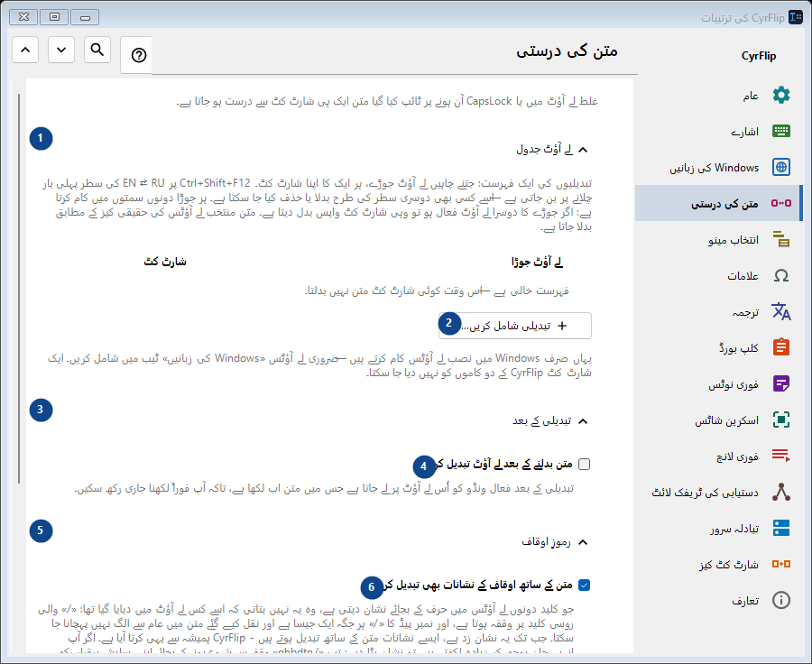Open the شارٹ کٹ کیز tab

pyautogui.click(x=718, y=564)
